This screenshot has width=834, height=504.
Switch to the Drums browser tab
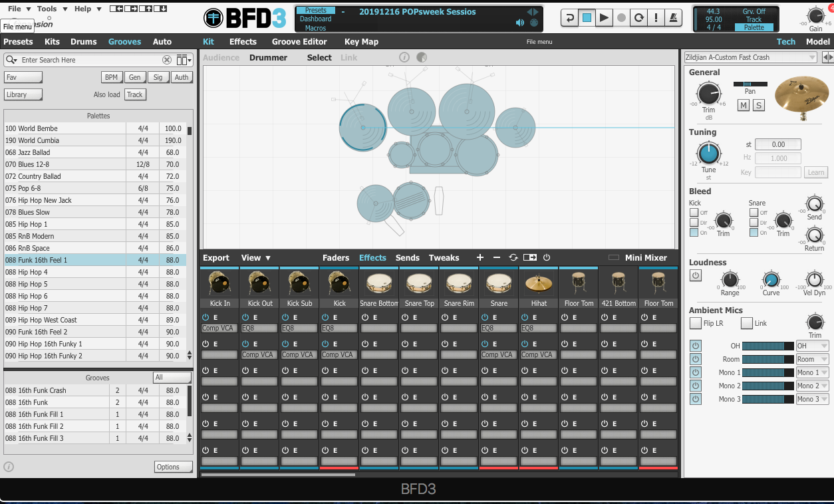tap(84, 41)
